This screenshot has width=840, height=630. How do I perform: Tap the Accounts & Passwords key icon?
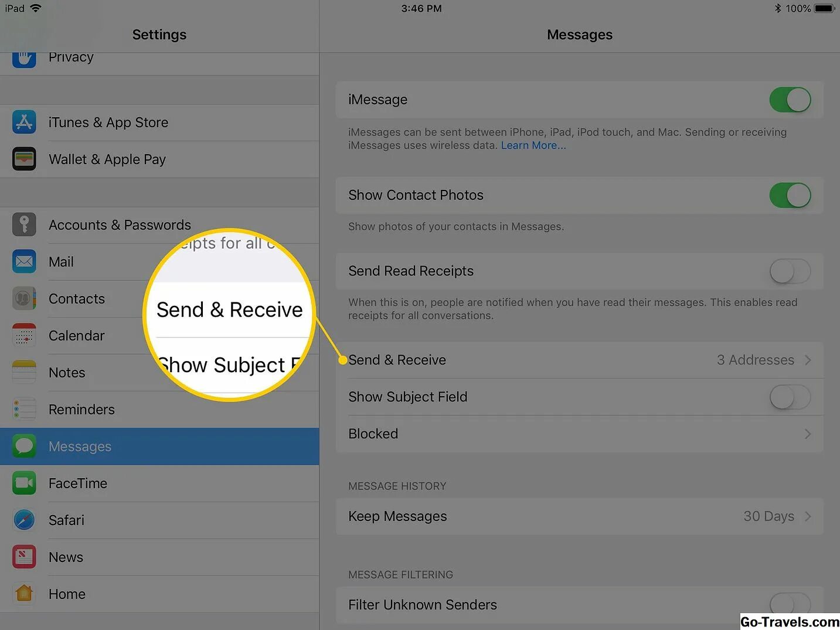pos(24,224)
